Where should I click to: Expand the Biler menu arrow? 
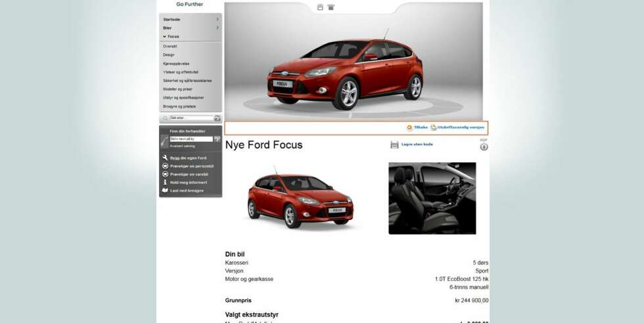click(x=218, y=28)
